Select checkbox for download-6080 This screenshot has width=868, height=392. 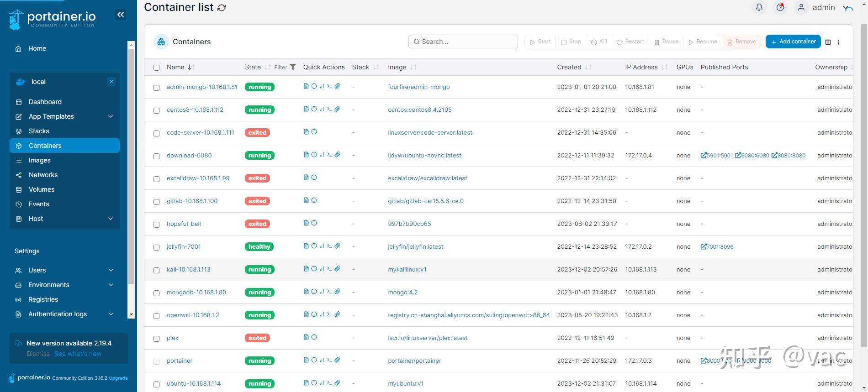(x=156, y=156)
